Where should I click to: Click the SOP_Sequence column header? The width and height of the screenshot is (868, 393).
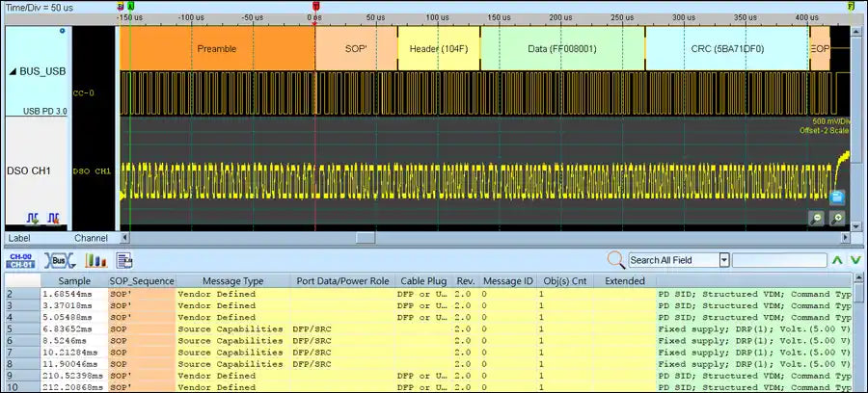coord(141,280)
